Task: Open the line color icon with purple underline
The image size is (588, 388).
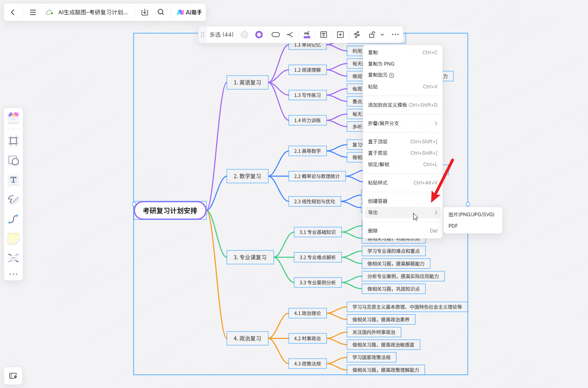Action: (307, 35)
